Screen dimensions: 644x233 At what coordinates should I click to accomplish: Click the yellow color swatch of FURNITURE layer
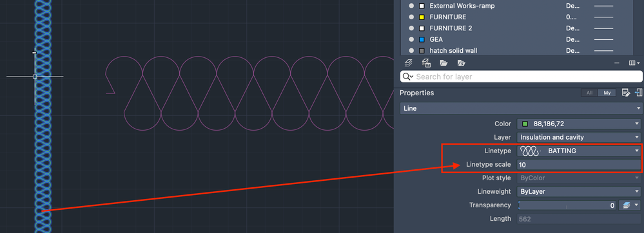click(422, 17)
